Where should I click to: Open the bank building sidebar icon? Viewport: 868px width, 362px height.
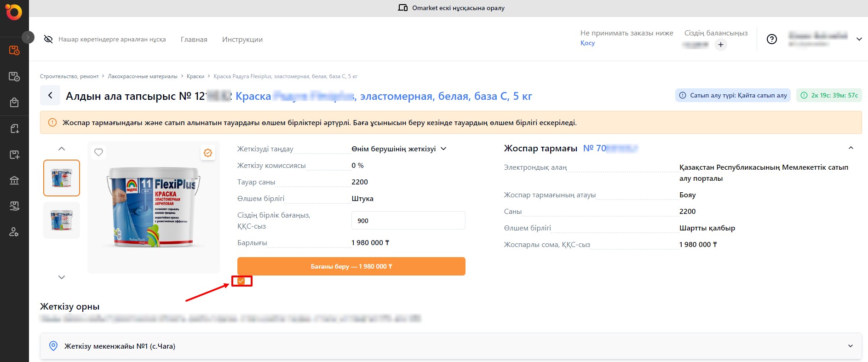[14, 180]
